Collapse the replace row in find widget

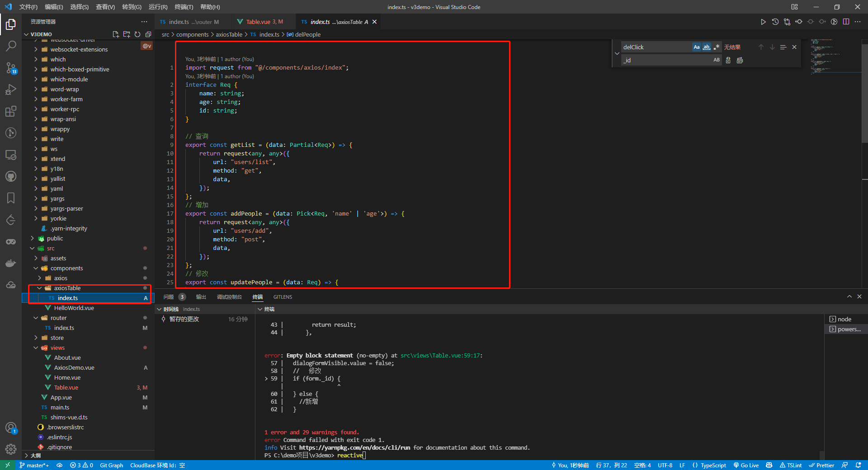(x=617, y=53)
